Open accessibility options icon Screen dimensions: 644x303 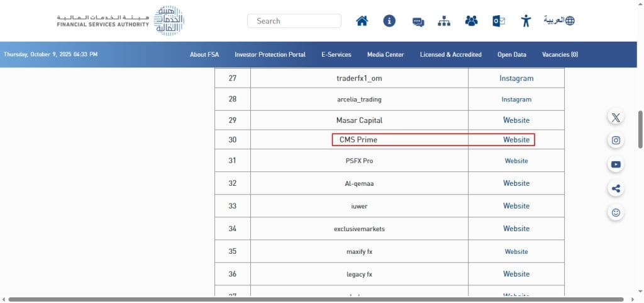526,21
